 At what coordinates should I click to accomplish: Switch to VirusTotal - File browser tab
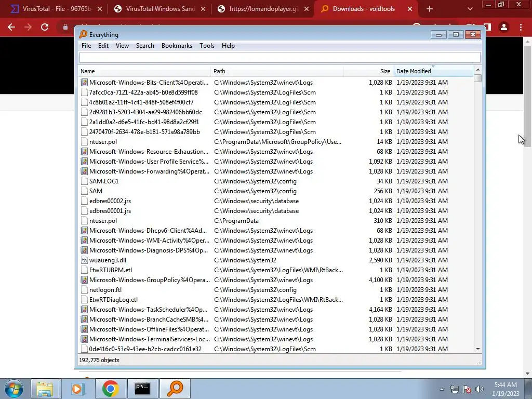coord(55,9)
